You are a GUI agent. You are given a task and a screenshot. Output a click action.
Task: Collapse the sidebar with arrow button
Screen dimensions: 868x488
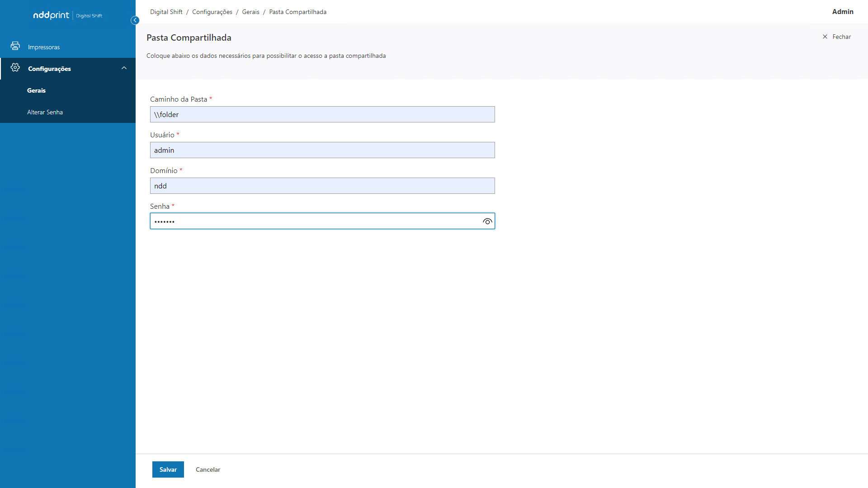click(x=135, y=20)
